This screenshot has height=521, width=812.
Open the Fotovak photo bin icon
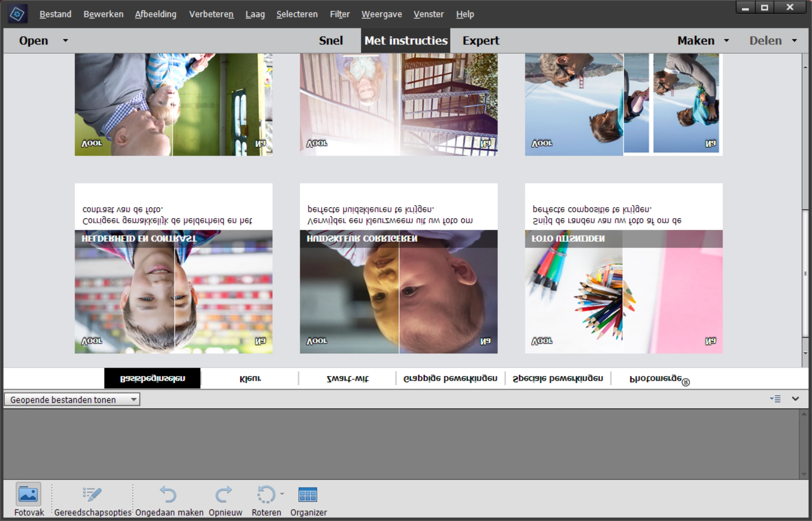tap(29, 494)
